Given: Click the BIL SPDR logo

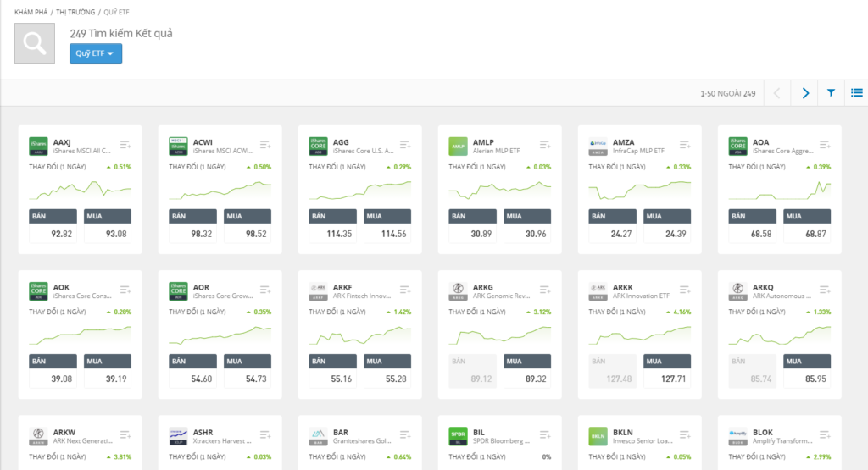Looking at the screenshot, I should (458, 436).
